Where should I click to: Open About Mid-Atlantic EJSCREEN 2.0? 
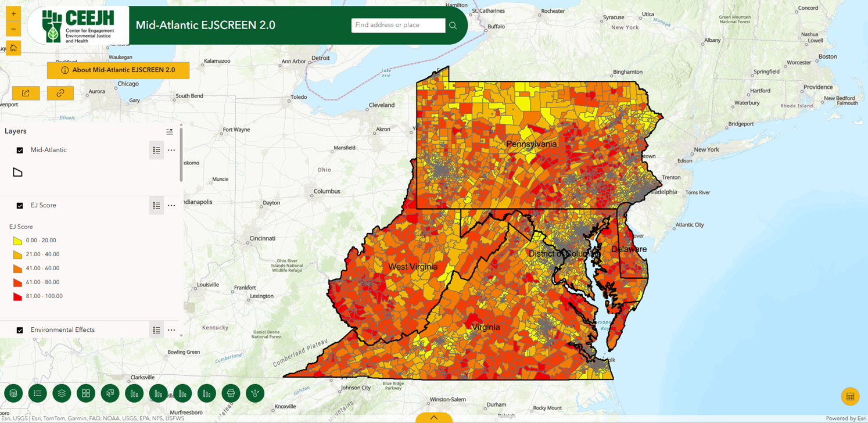tap(119, 70)
